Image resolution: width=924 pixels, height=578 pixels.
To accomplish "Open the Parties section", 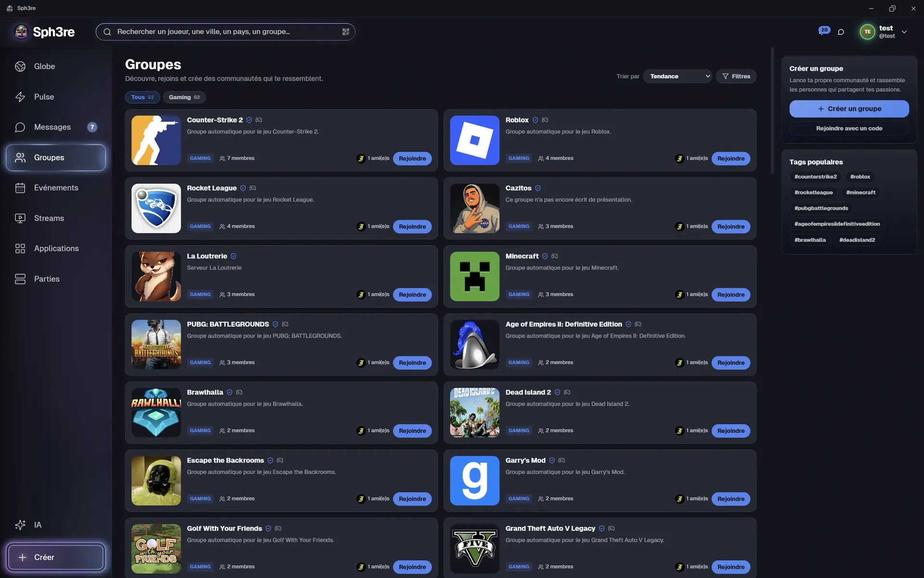I will pos(55,279).
